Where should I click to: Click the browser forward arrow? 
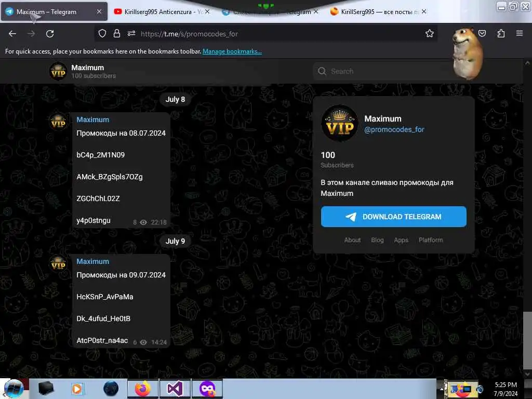click(x=31, y=34)
